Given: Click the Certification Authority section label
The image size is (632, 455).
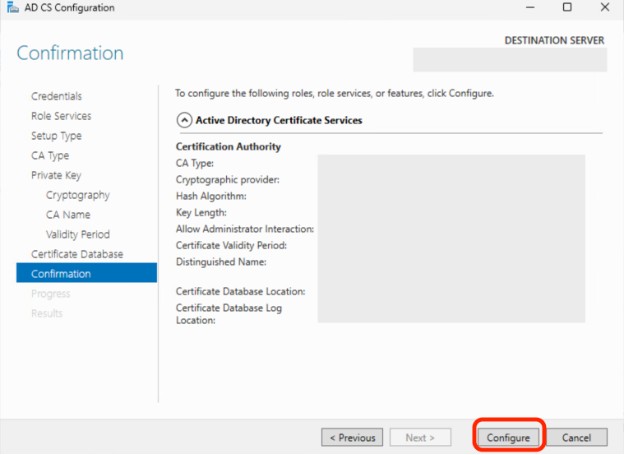Looking at the screenshot, I should (x=228, y=147).
